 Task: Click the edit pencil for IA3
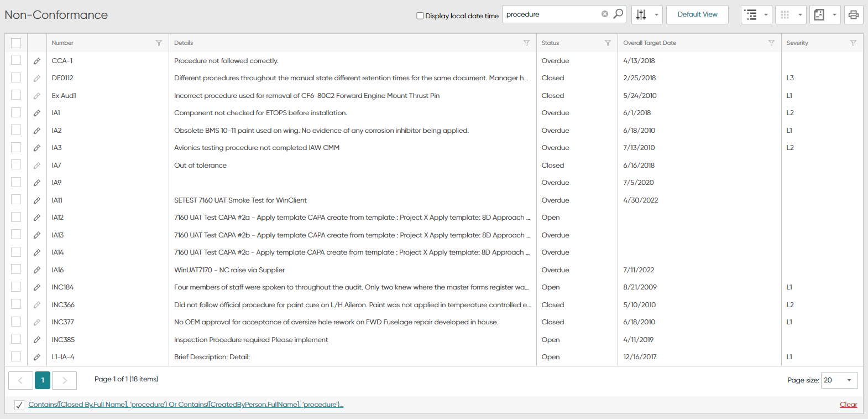(37, 148)
